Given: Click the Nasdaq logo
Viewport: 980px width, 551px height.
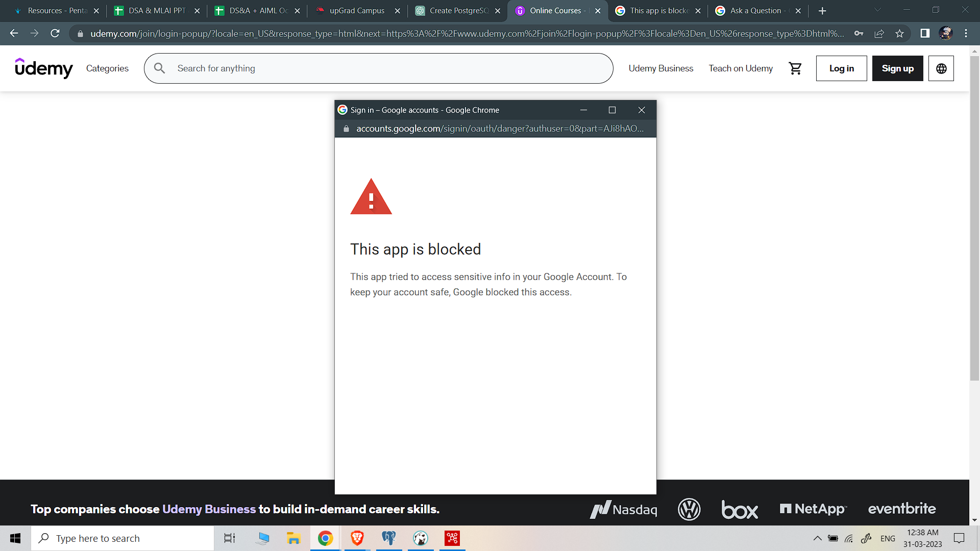Looking at the screenshot, I should click(623, 509).
